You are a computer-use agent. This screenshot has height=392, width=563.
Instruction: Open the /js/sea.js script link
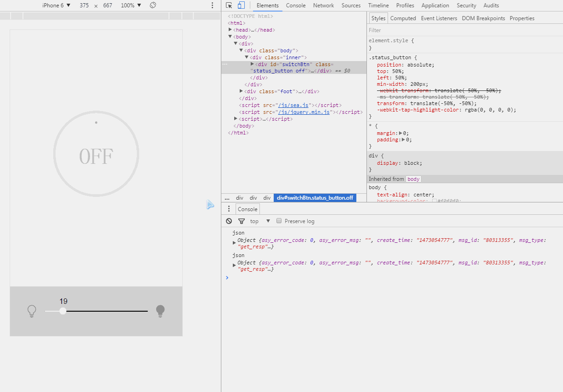point(294,105)
